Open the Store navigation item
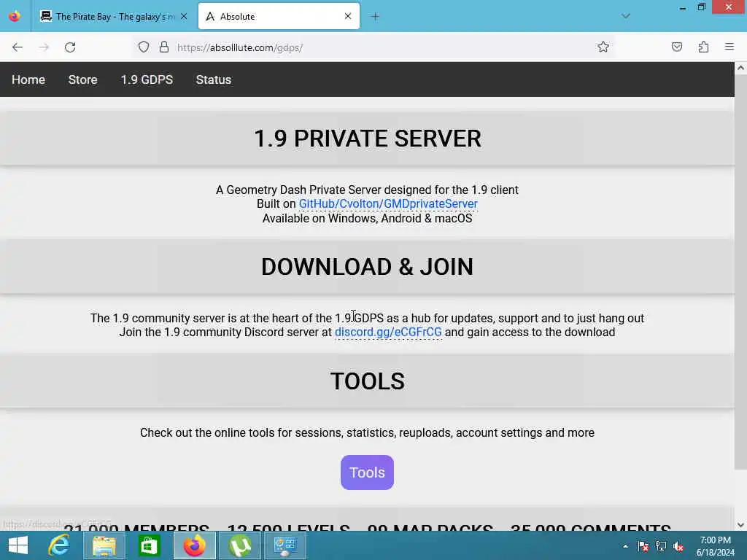The width and height of the screenshot is (747, 560). point(83,79)
